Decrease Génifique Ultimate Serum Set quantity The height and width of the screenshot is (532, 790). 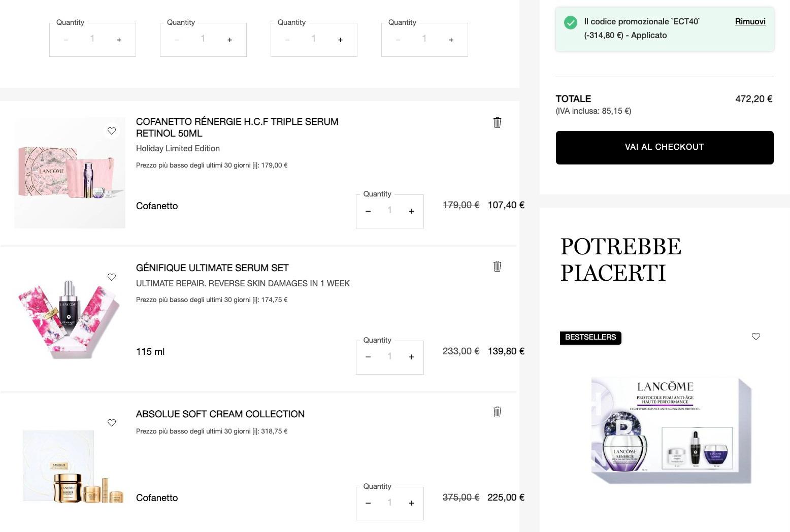pos(368,357)
